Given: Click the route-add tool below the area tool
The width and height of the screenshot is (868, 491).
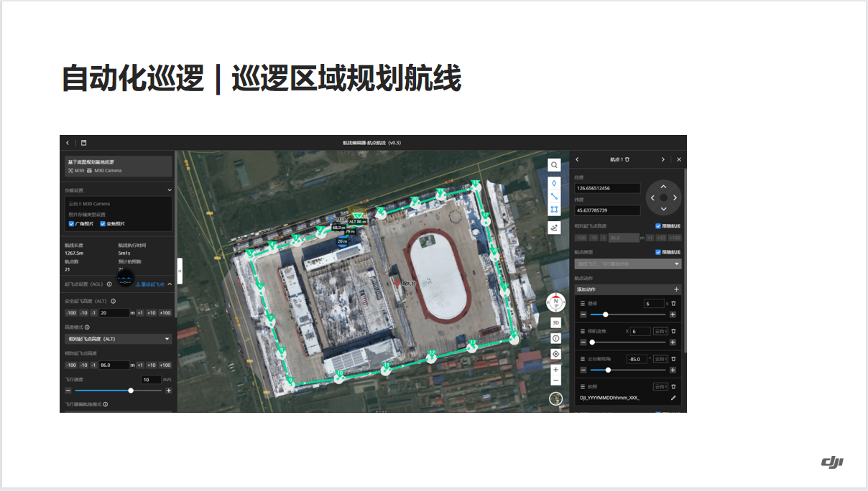Looking at the screenshot, I should pos(555,228).
